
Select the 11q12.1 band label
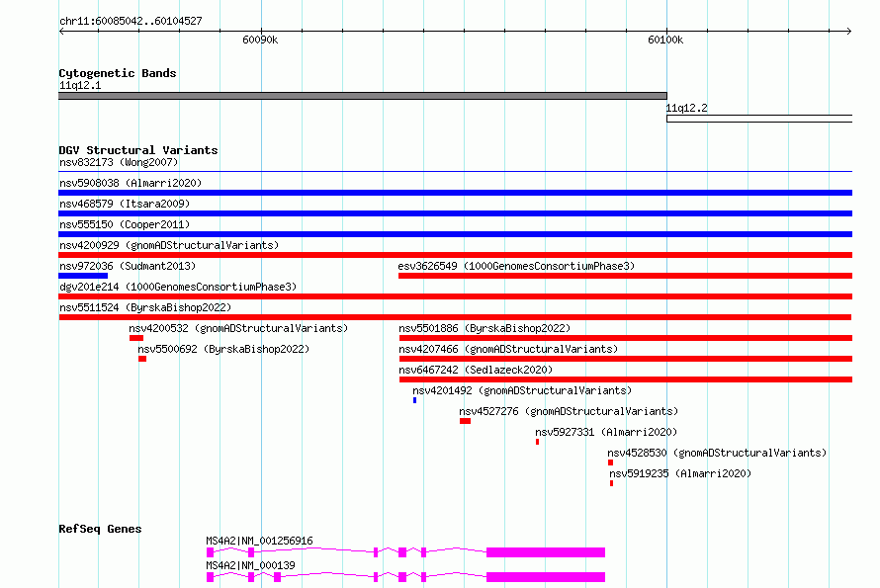coord(80,86)
